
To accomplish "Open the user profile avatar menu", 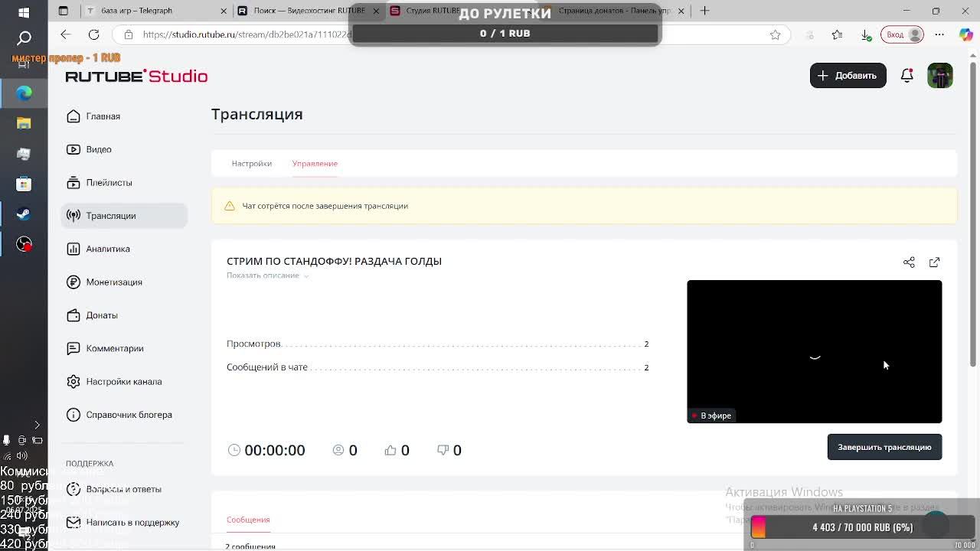I will (x=940, y=76).
